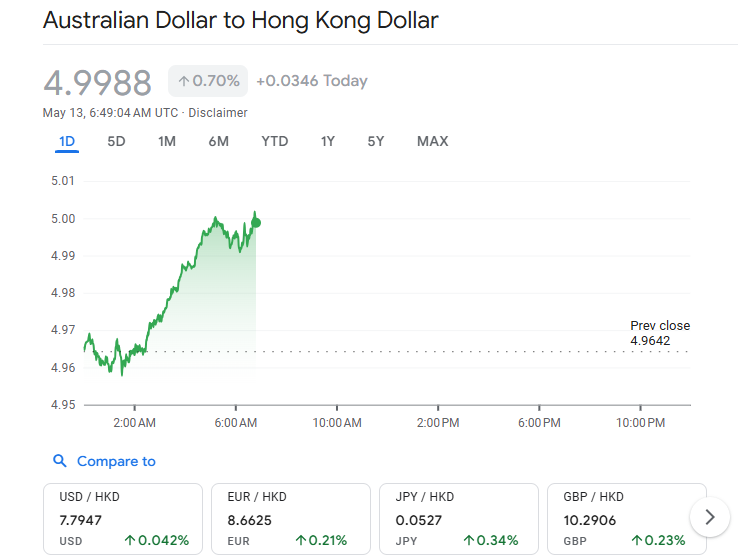Select the MAX range tab

click(433, 141)
